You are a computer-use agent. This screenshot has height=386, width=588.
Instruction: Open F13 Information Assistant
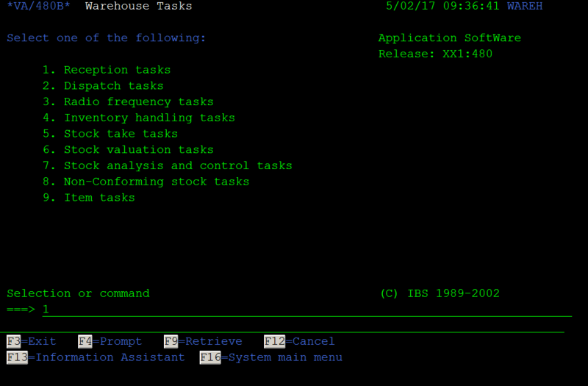click(96, 357)
